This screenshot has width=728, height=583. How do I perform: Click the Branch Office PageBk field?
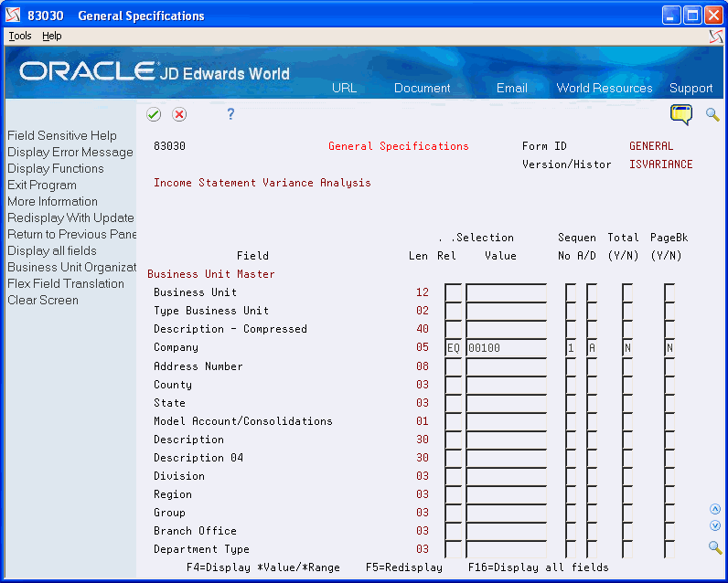coord(669,531)
